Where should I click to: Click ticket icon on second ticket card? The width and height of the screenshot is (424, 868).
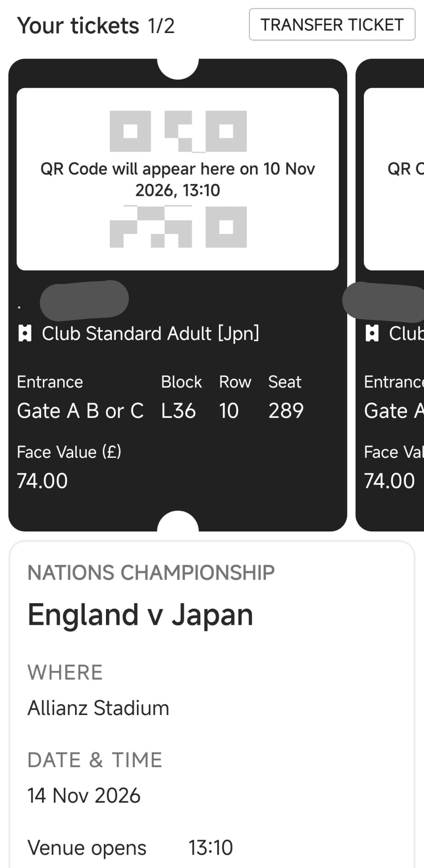pos(372,334)
